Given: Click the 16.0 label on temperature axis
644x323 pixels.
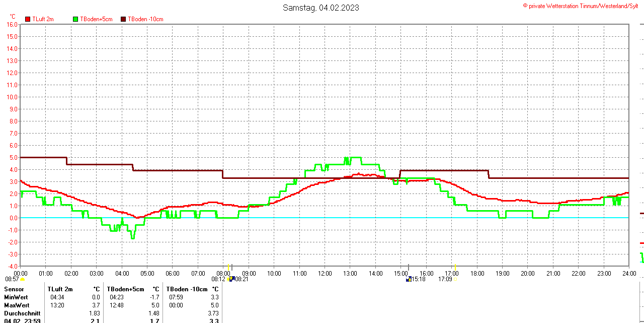Looking at the screenshot, I should coord(12,24).
